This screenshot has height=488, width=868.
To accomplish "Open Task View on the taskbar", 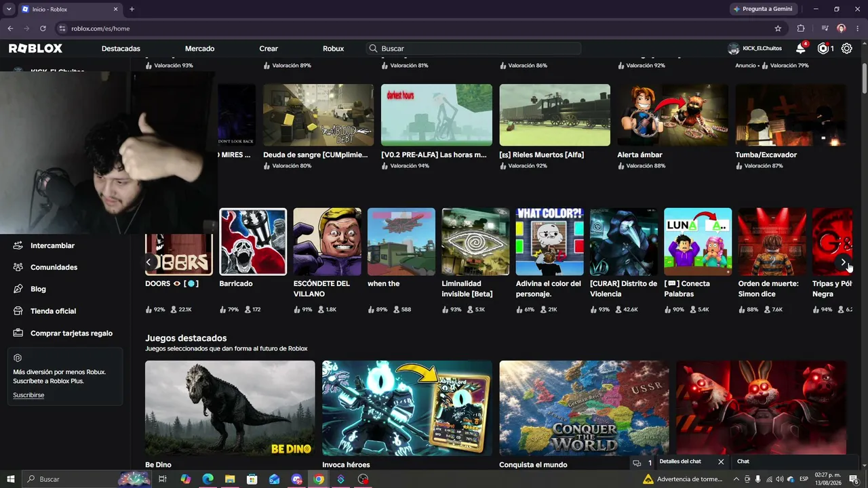I will (x=163, y=479).
